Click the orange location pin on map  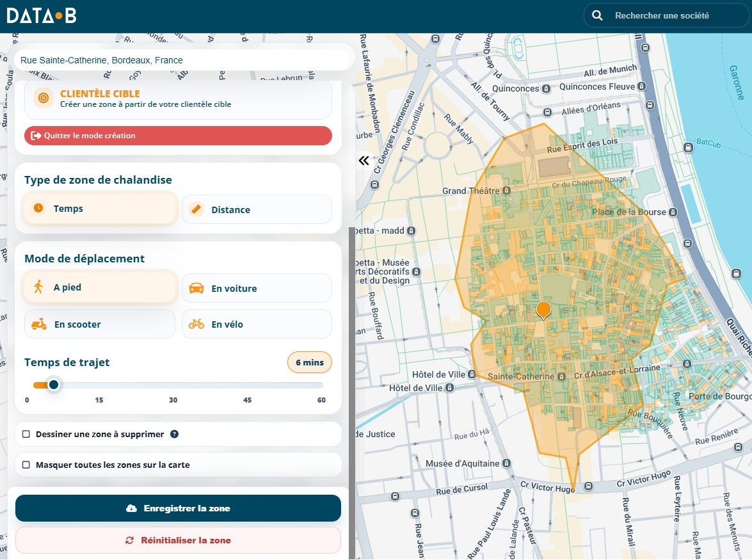click(x=543, y=310)
